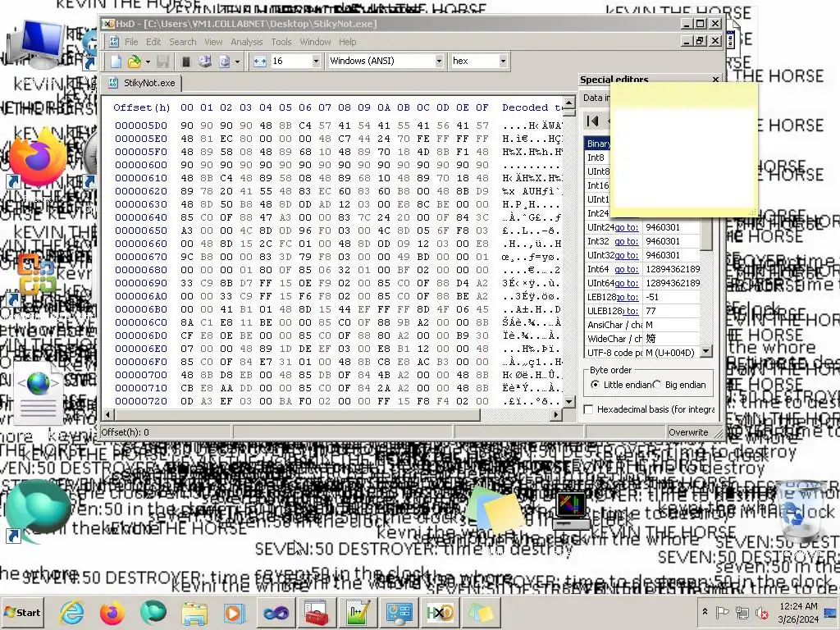Close the Special editors panel
Image resolution: width=840 pixels, height=630 pixels.
point(715,80)
